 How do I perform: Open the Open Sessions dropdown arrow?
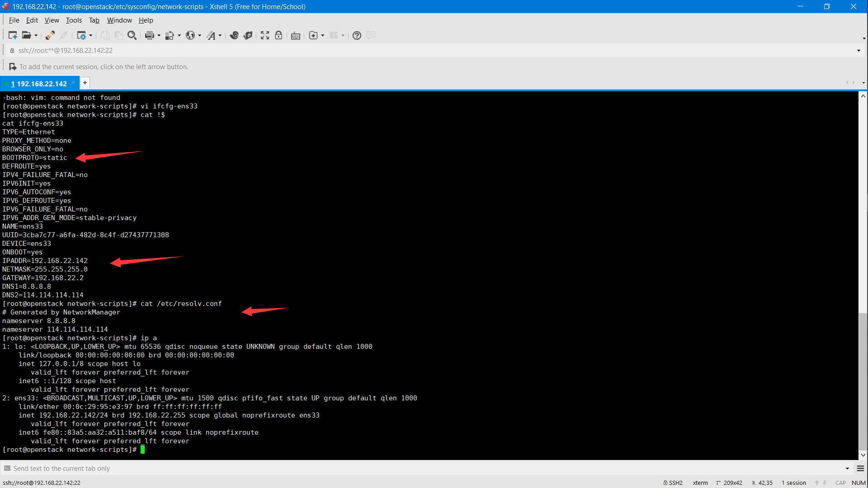[36, 35]
